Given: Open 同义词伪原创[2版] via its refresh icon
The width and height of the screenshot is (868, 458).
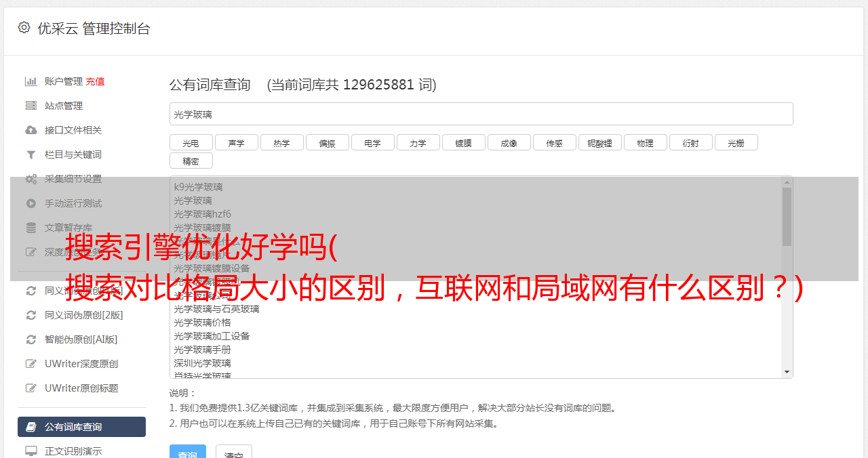Looking at the screenshot, I should [x=31, y=315].
